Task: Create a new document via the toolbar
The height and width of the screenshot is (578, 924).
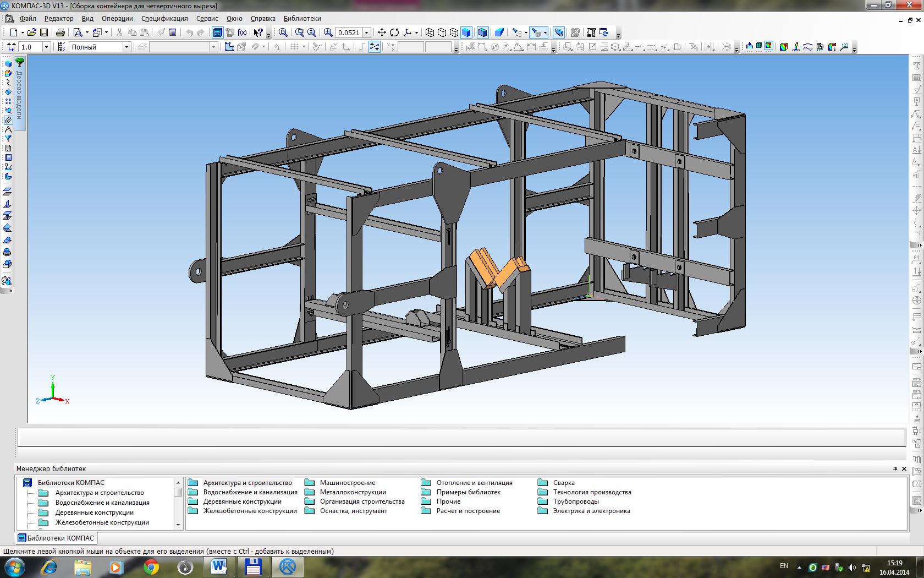Action: pyautogui.click(x=14, y=32)
